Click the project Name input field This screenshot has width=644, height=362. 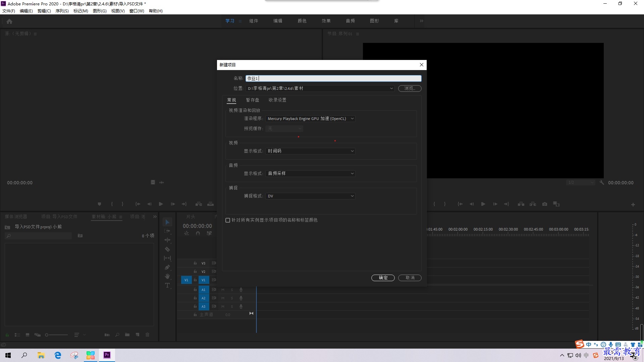click(333, 78)
